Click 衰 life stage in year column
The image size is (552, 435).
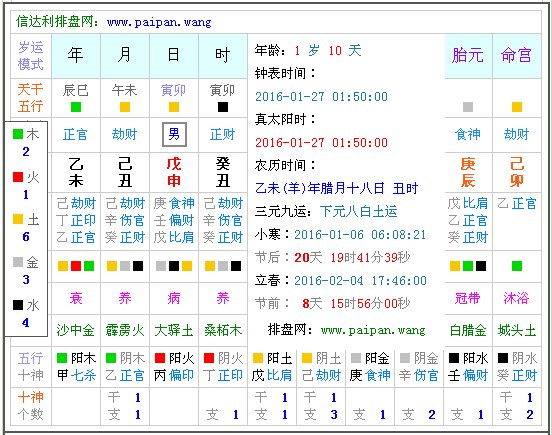coord(76,298)
